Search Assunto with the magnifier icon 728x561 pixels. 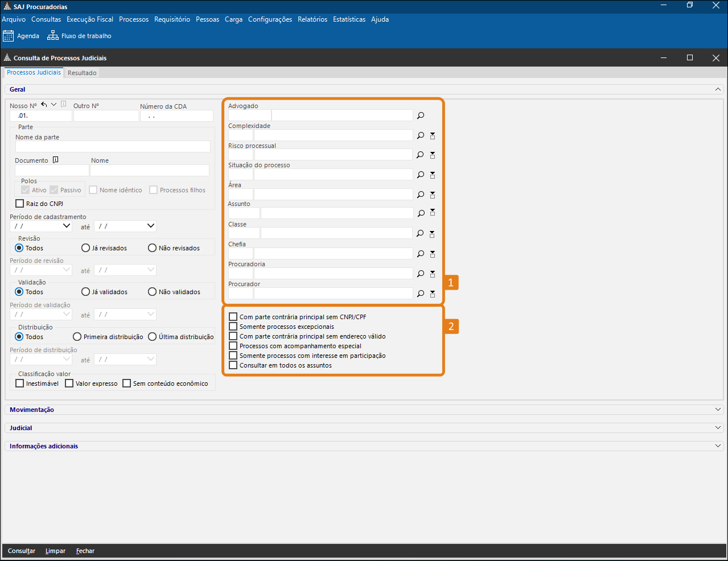pyautogui.click(x=421, y=213)
